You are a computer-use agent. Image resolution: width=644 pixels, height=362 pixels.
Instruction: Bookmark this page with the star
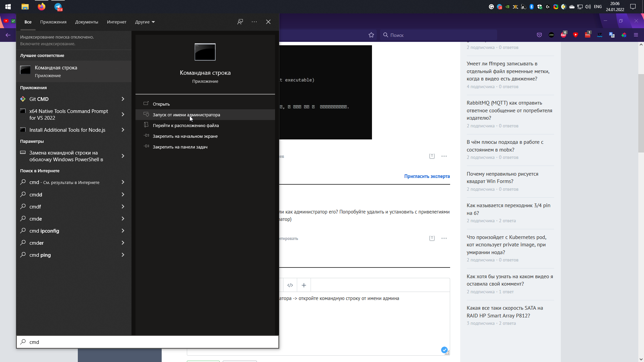point(371,35)
